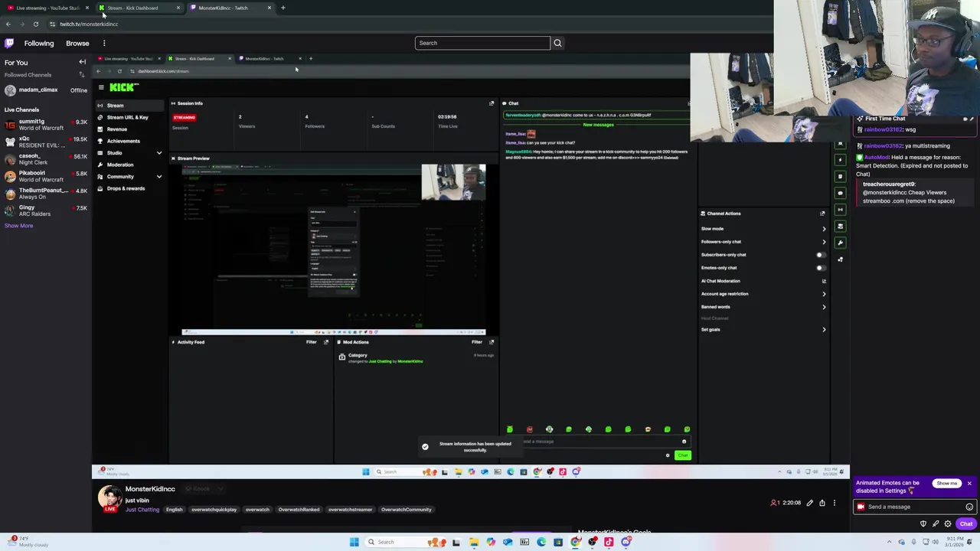Toggle Emotes-only chat switch
Viewport: 980px width, 551px height.
(x=821, y=268)
